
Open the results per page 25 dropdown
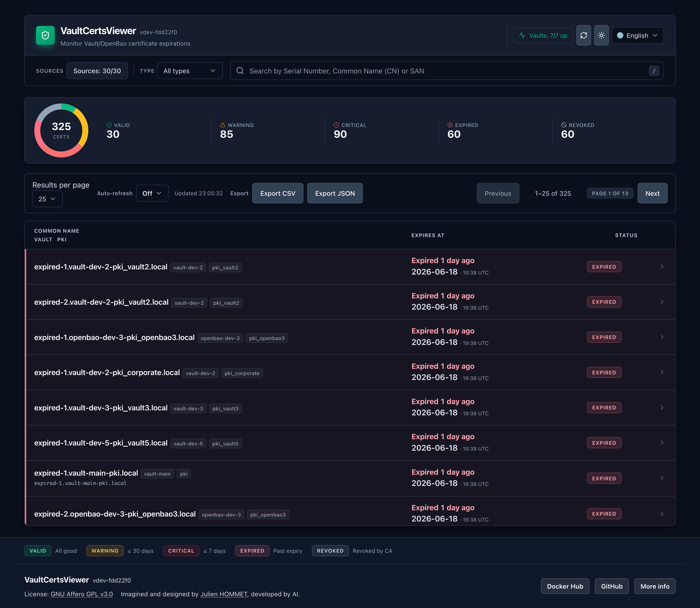tap(47, 199)
